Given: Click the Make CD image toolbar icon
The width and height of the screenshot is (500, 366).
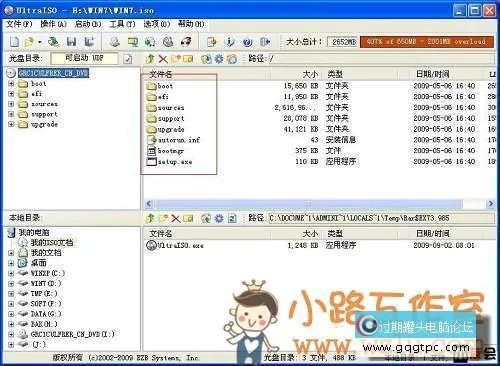Looking at the screenshot, I should click(x=115, y=42).
